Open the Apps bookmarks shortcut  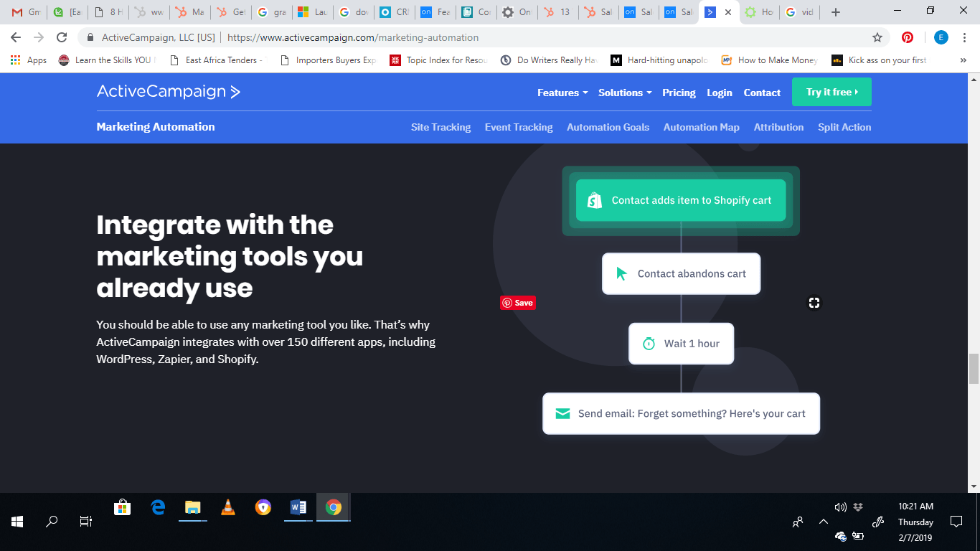click(x=29, y=60)
